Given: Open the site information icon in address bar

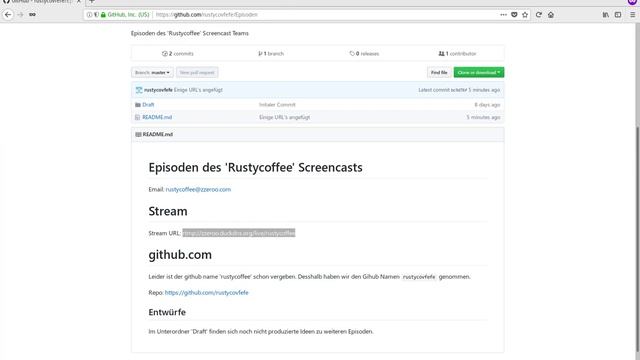Looking at the screenshot, I should click(89, 15).
